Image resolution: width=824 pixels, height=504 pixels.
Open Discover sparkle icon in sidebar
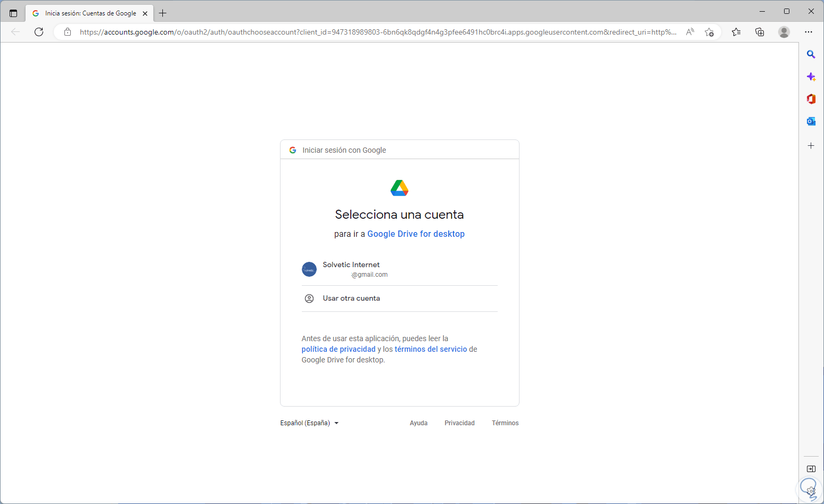point(811,77)
